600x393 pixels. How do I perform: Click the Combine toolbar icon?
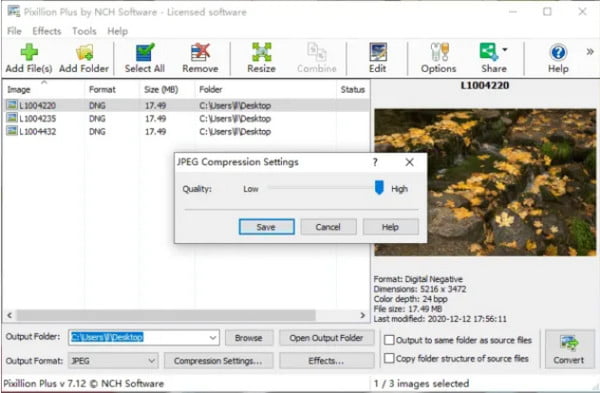point(316,52)
